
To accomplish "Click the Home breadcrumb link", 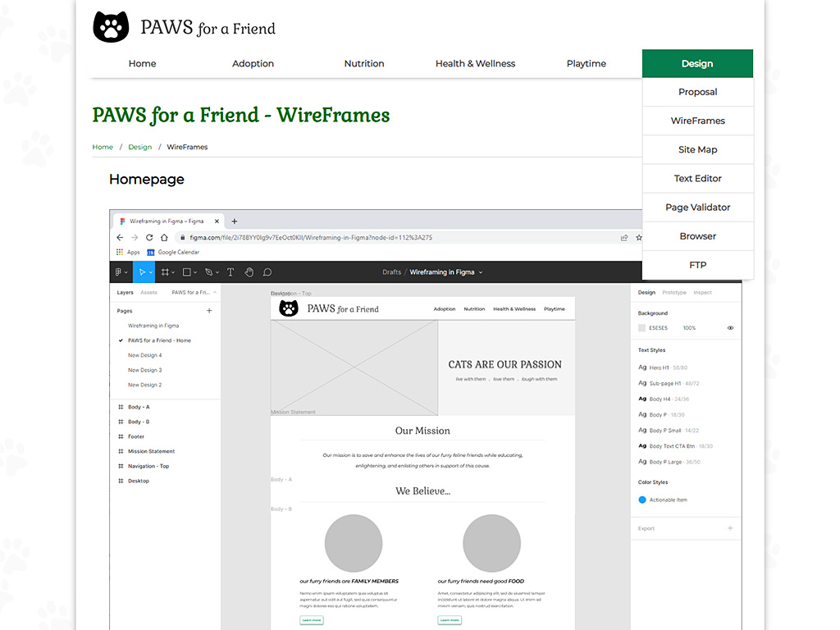I will tap(102, 147).
